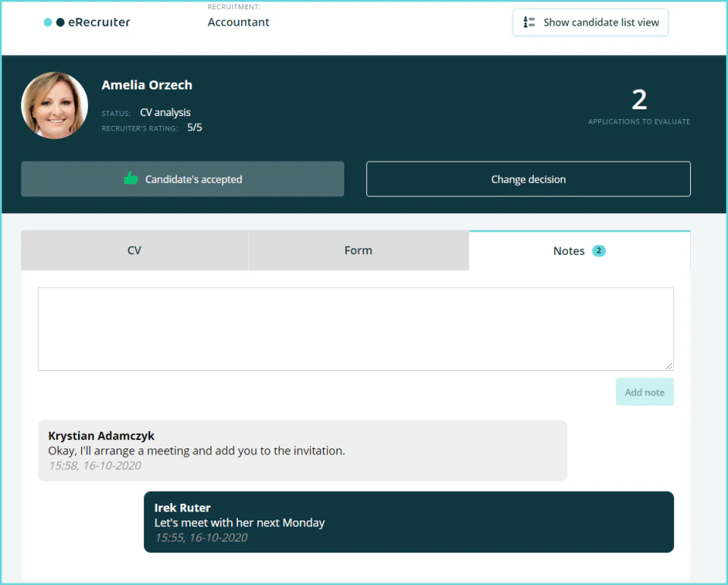Select the CV analysis status
Viewport: 728px width, 585px height.
165,112
